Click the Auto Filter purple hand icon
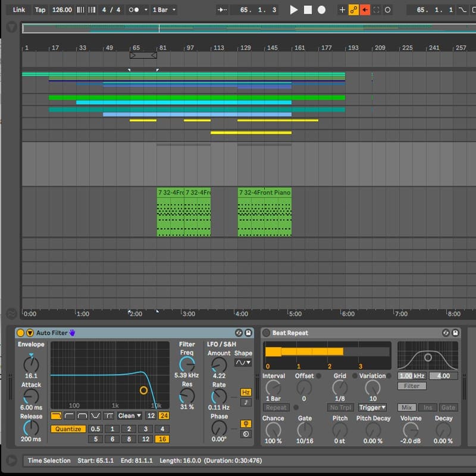Screen dimensions: 476x476 click(x=72, y=333)
